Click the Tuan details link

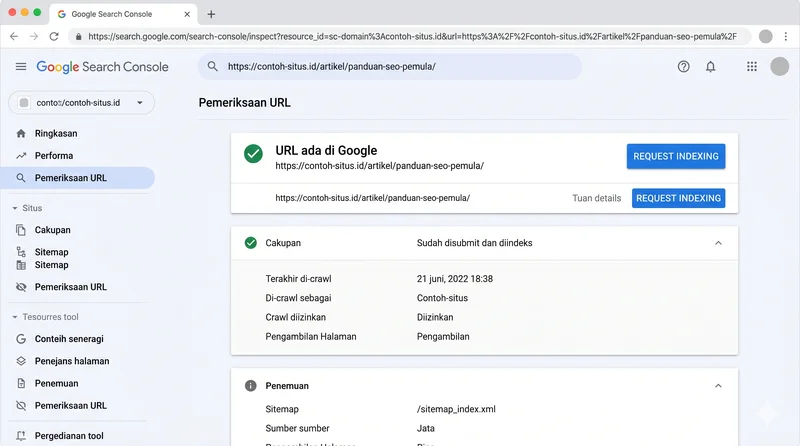(x=596, y=198)
